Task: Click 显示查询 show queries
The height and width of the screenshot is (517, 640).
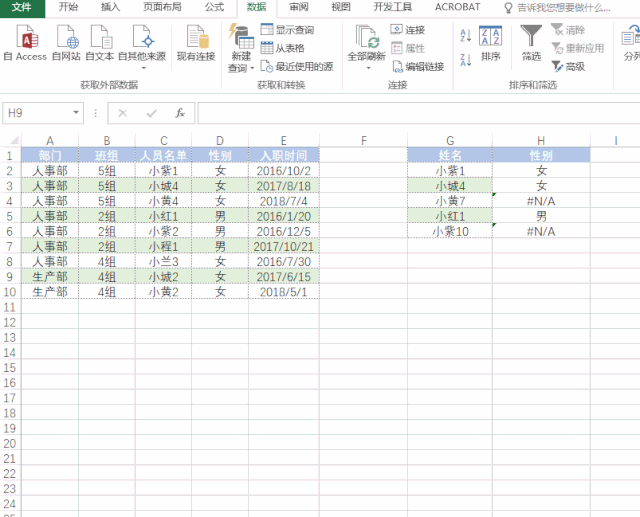Action: [287, 30]
